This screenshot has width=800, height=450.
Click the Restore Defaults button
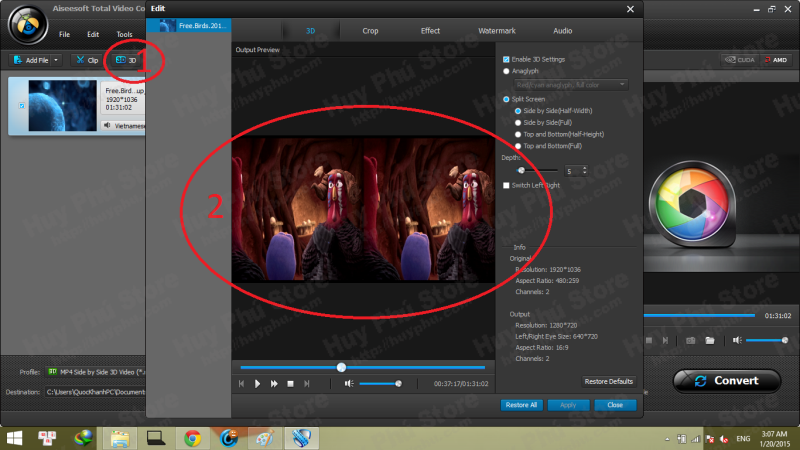(608, 381)
